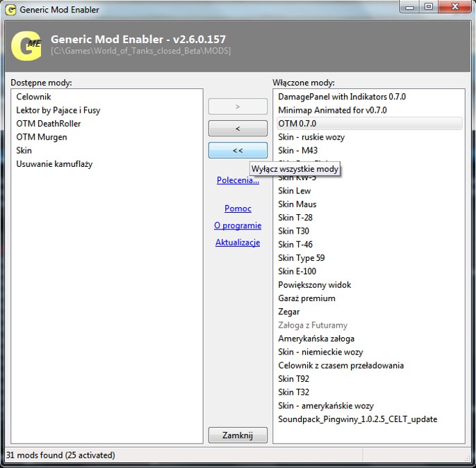476x468 pixels.
Task: Select Amerykańska załoga mod
Action: tap(316, 339)
